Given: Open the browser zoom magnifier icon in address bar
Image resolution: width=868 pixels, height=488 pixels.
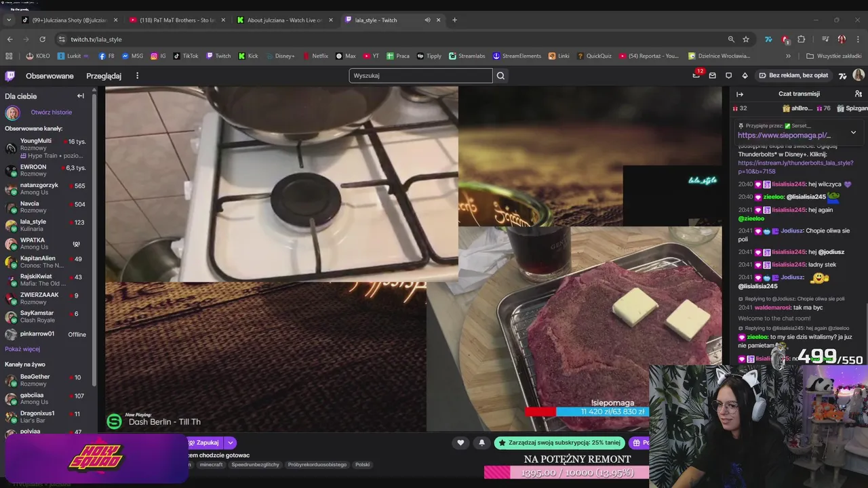Looking at the screenshot, I should (731, 39).
